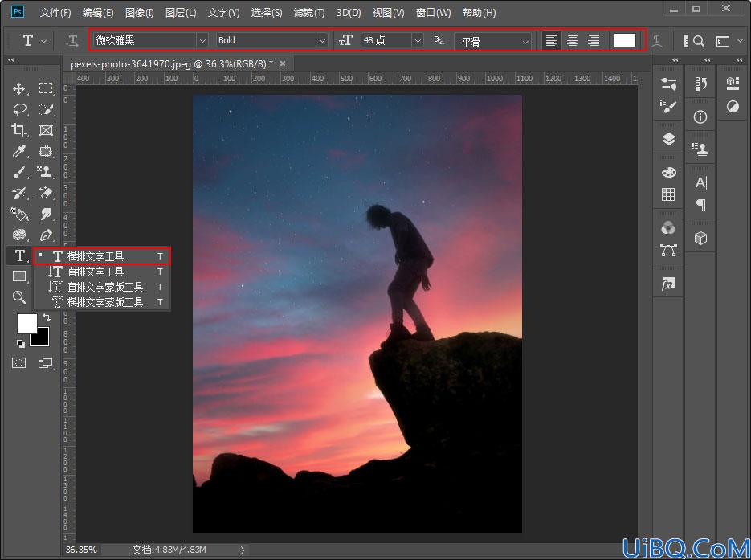Click the Create Warped Text icon
The width and height of the screenshot is (751, 560).
(657, 41)
